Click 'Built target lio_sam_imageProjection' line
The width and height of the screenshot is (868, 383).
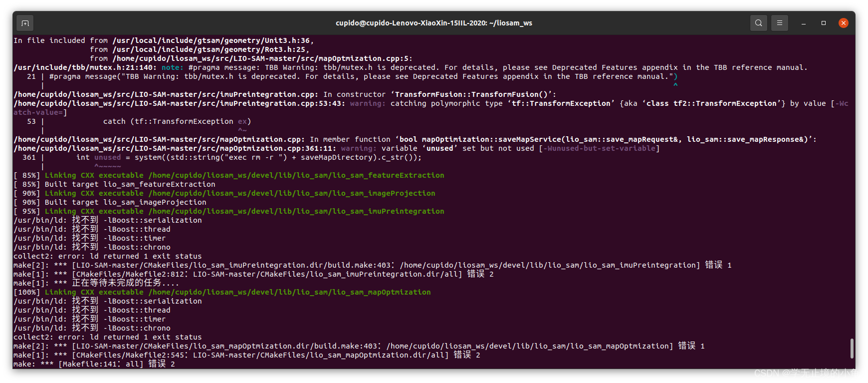click(110, 202)
